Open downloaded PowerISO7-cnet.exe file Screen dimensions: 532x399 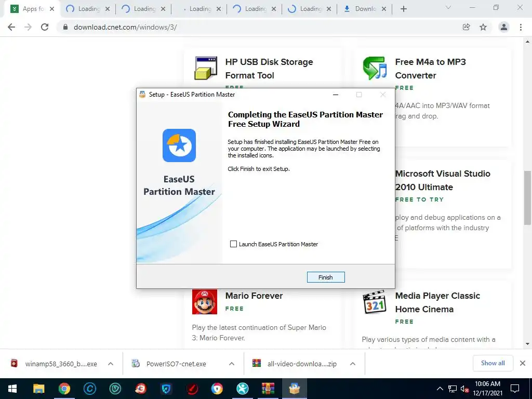[x=170, y=364]
